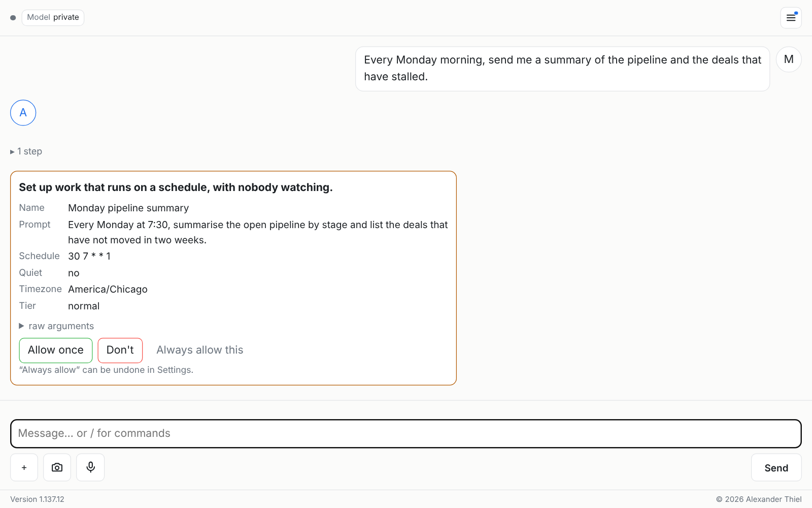Image resolution: width=812 pixels, height=508 pixels.
Task: Select the name Monday pipeline summary
Action: click(x=128, y=208)
